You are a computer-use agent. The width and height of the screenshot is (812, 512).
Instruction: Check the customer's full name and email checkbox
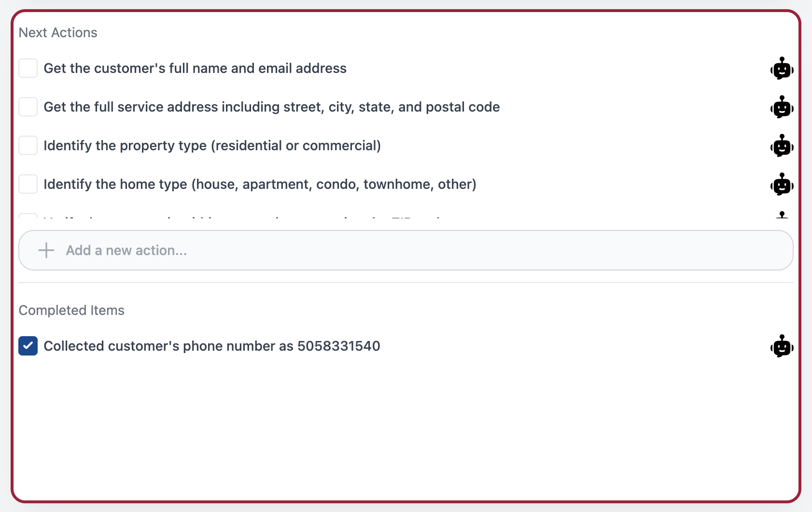[28, 69]
